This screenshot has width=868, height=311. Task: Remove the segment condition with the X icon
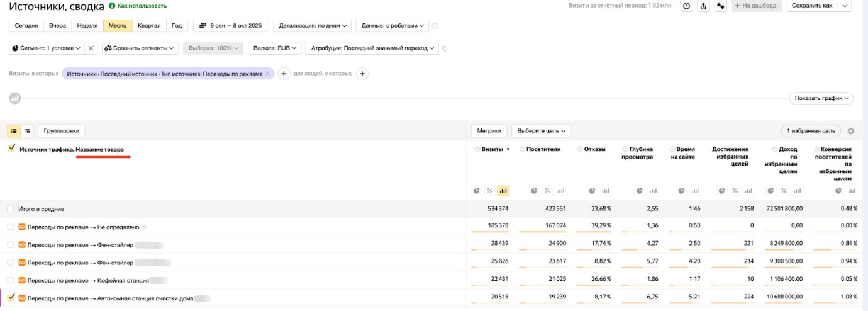pyautogui.click(x=91, y=48)
